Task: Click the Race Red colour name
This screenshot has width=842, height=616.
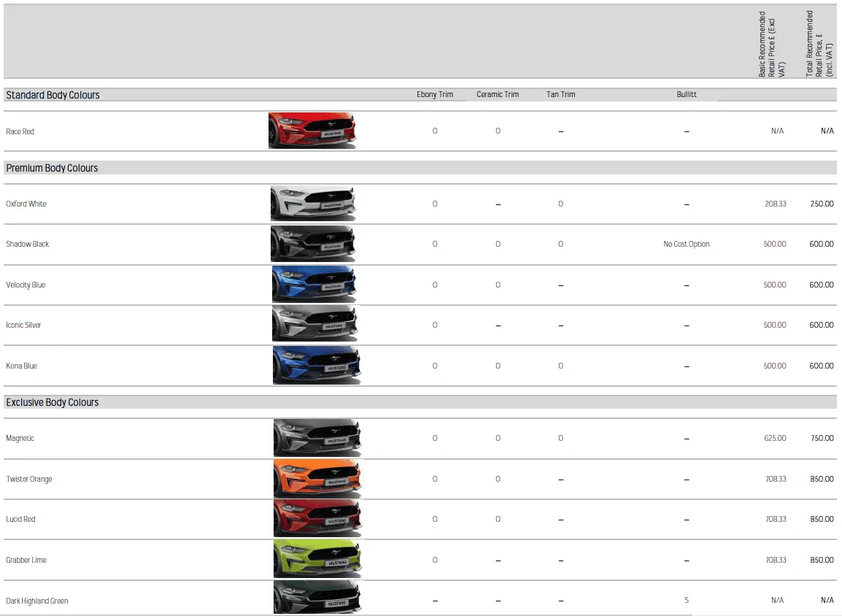Action: pyautogui.click(x=20, y=131)
